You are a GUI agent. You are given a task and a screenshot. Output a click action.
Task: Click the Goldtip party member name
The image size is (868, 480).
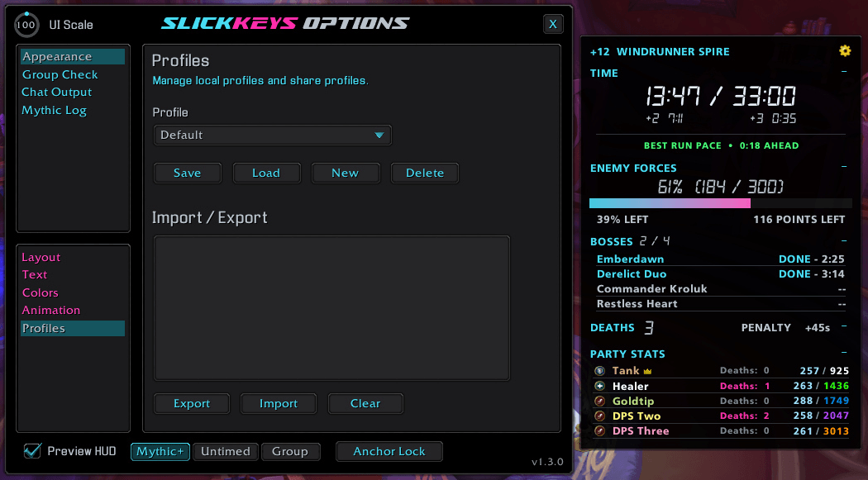click(x=632, y=401)
